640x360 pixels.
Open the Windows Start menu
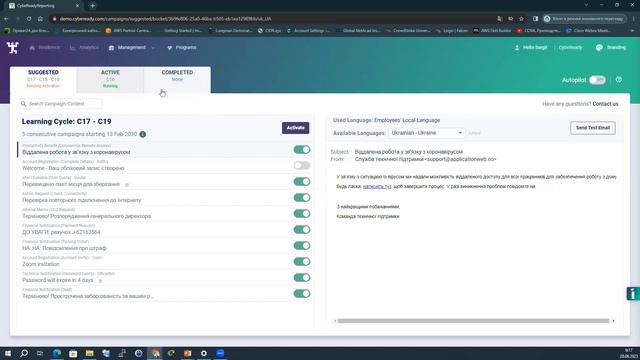tap(8, 353)
